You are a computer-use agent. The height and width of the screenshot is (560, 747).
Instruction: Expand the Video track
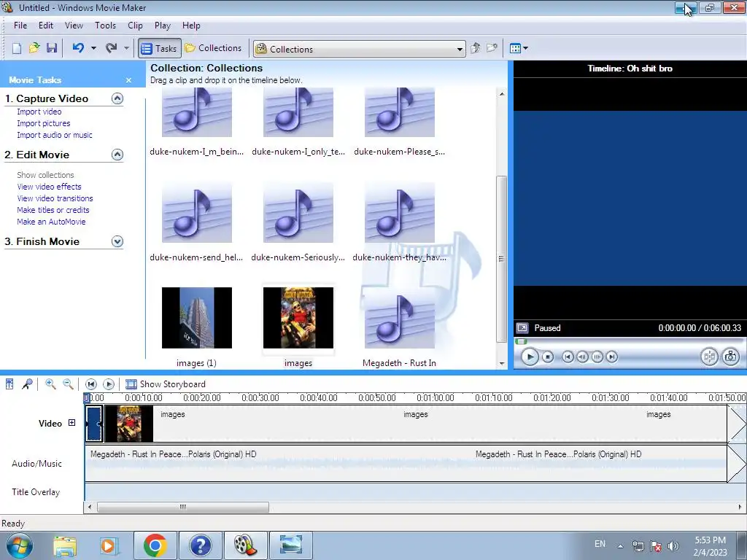tap(72, 423)
